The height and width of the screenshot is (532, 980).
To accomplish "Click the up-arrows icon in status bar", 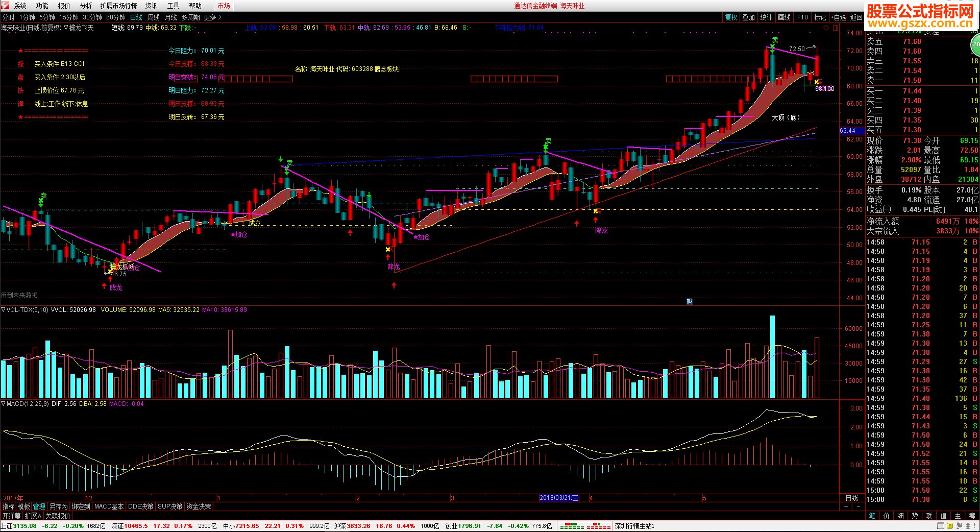I will coord(967,526).
